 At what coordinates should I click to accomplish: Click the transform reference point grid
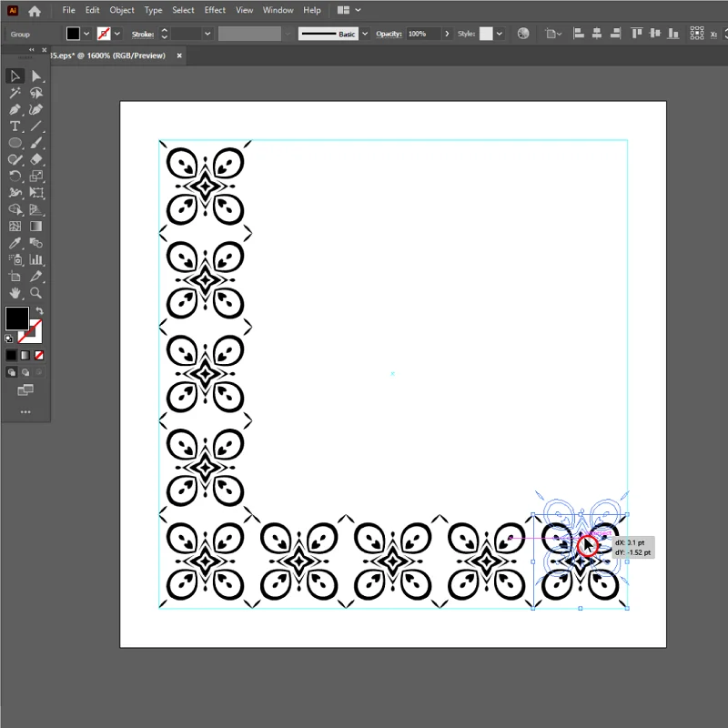click(x=697, y=33)
